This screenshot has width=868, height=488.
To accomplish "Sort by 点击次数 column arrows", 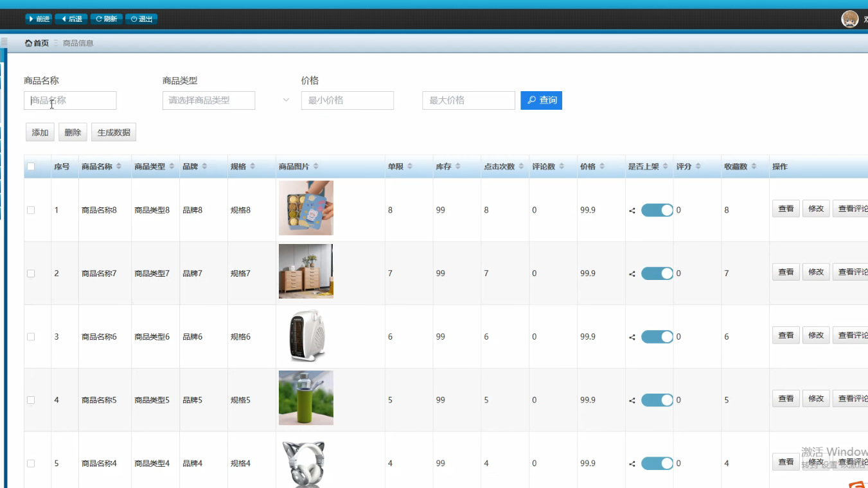I will pos(521,166).
